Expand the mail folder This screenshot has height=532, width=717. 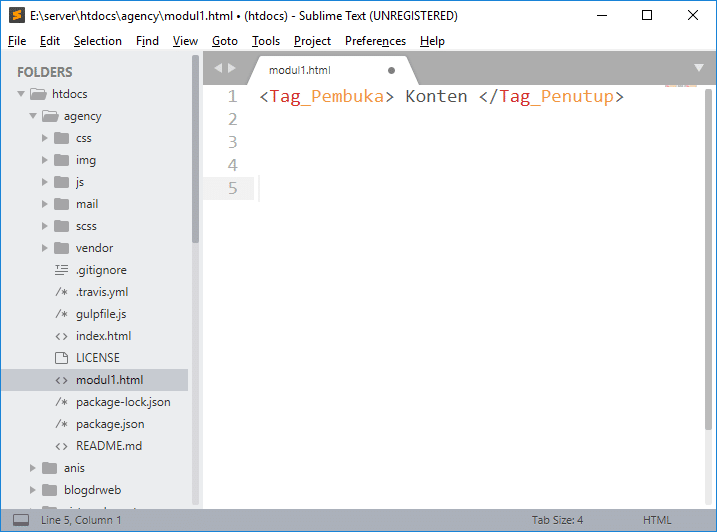click(x=44, y=204)
